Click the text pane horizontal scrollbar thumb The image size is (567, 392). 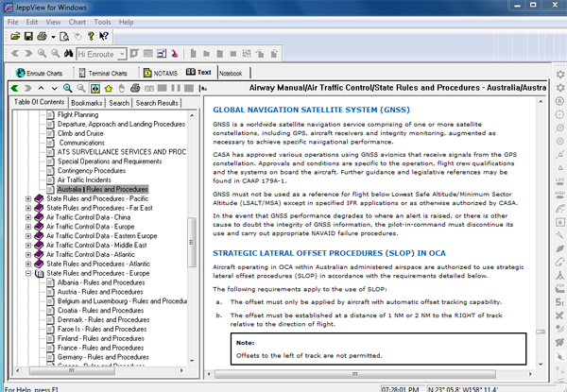(x=354, y=374)
